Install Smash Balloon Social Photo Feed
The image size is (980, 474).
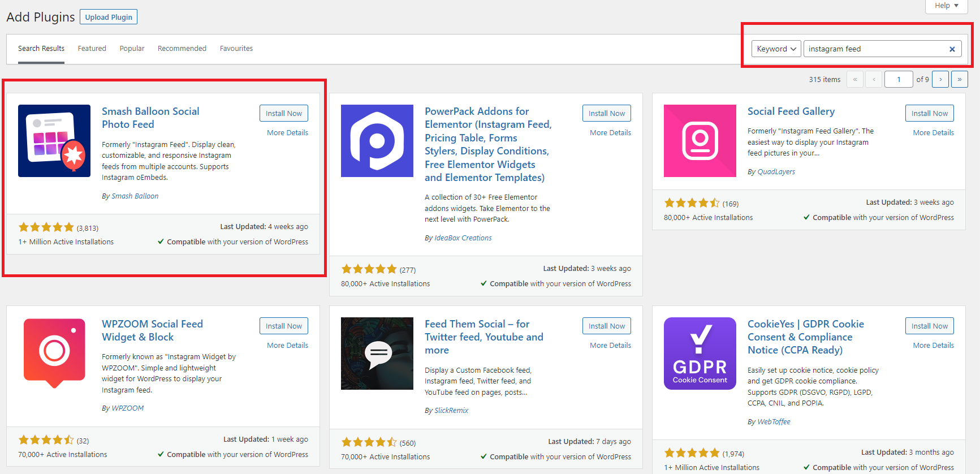coord(284,113)
